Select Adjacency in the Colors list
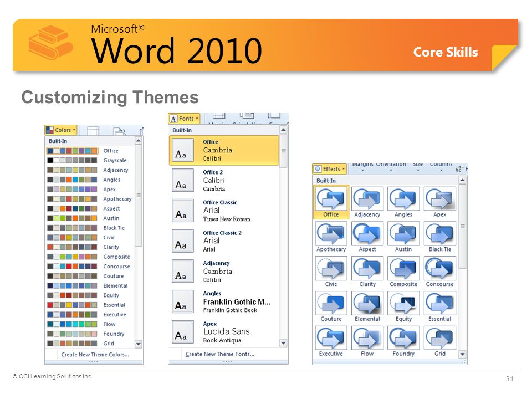 (x=116, y=170)
